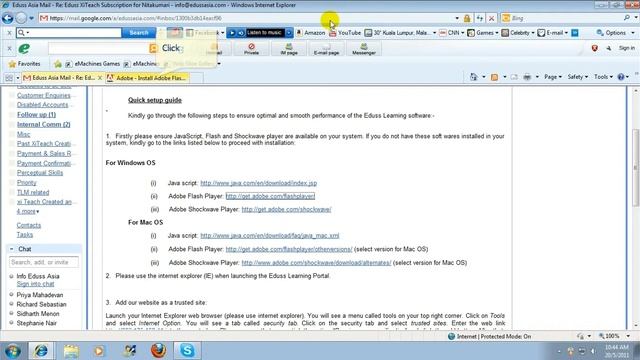This screenshot has height=360, width=640.
Task: Open the Facebook toolbar dropdown
Action: coord(222,33)
